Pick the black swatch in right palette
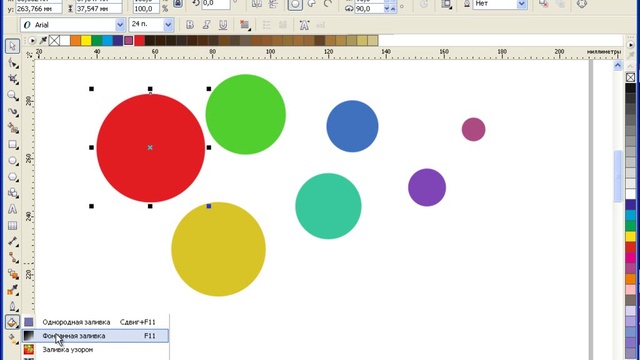The width and height of the screenshot is (640, 360). pyautogui.click(x=631, y=87)
